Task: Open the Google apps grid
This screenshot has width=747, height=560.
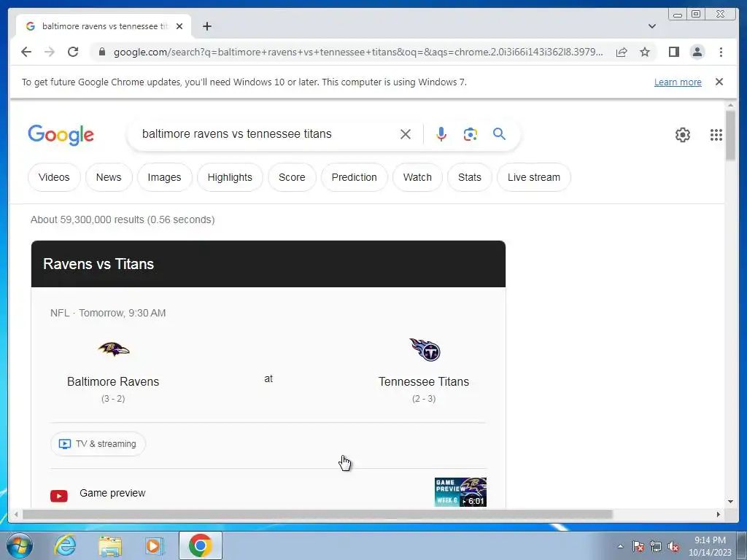Action: click(716, 135)
